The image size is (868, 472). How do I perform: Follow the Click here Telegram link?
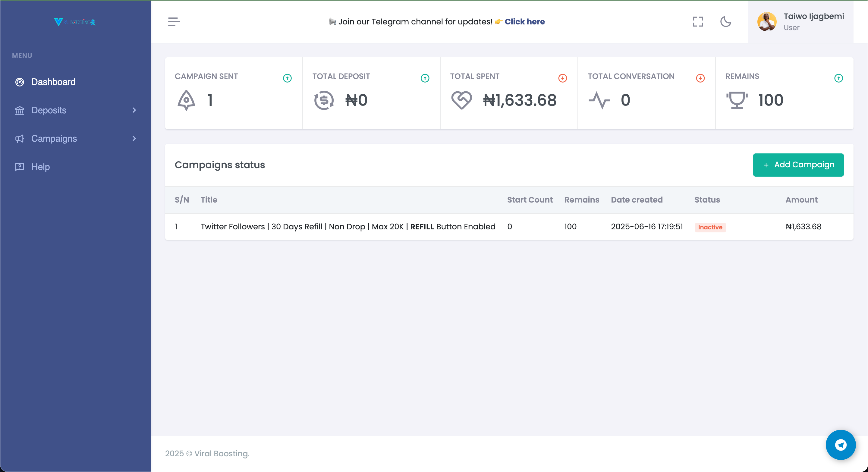524,22
